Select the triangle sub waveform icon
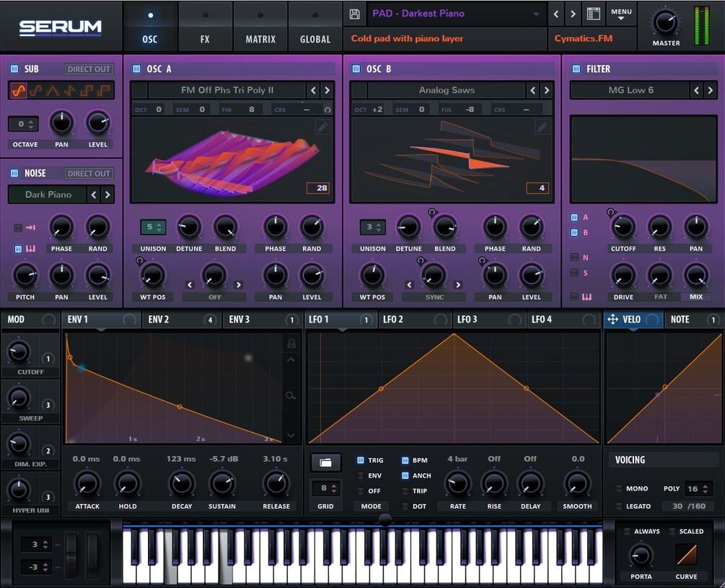 [x=53, y=91]
